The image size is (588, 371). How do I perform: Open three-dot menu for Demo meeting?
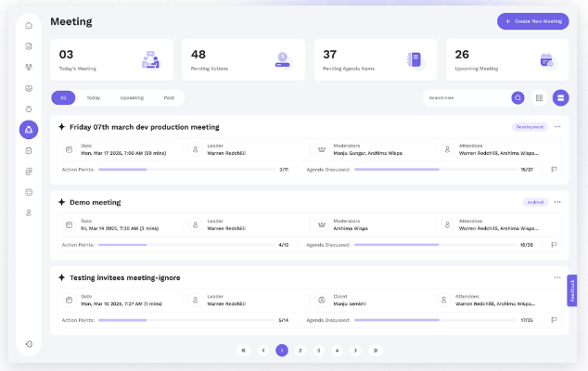(557, 201)
